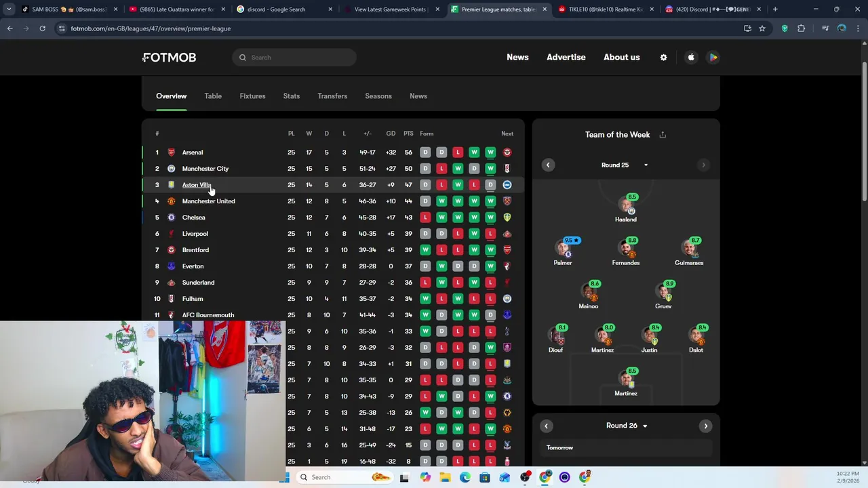Open the About us link

pos(622,58)
